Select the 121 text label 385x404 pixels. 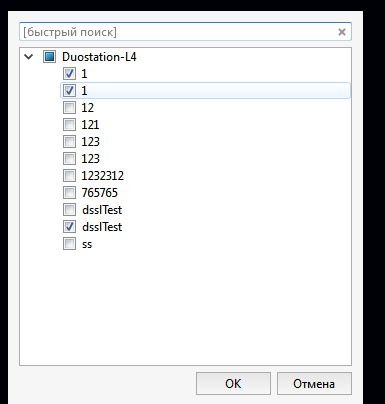point(90,125)
